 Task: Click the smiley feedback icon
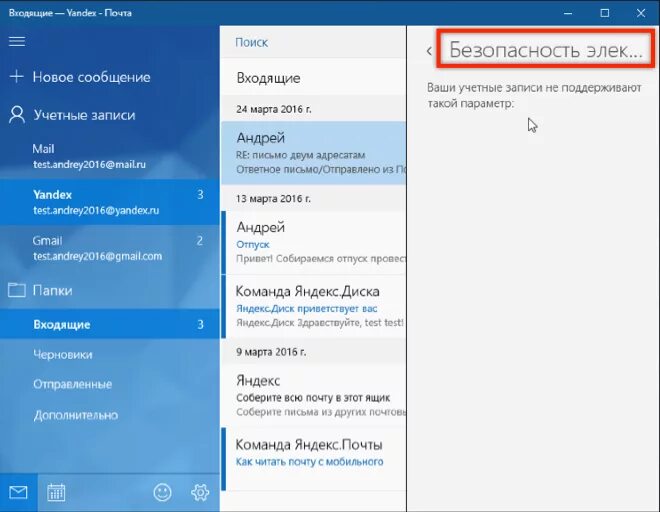(x=162, y=492)
